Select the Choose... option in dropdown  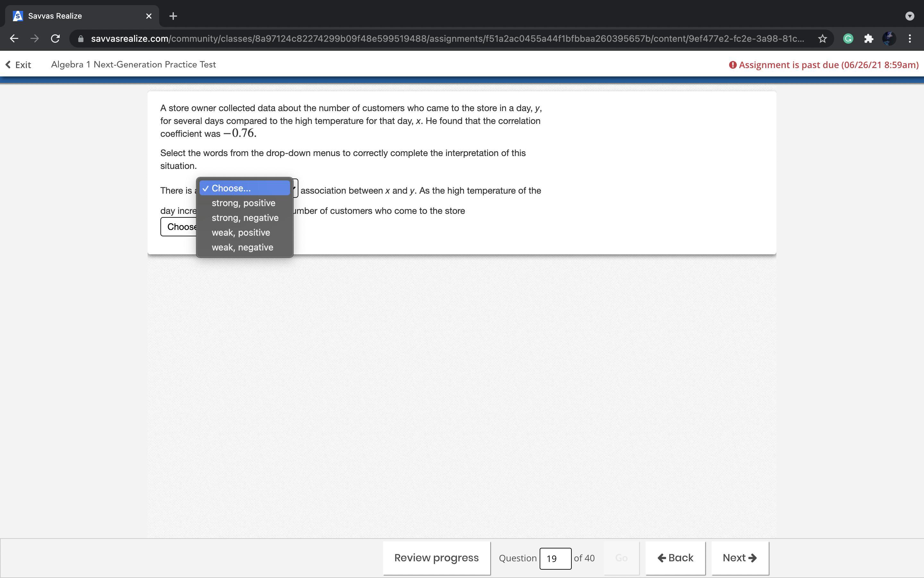245,188
